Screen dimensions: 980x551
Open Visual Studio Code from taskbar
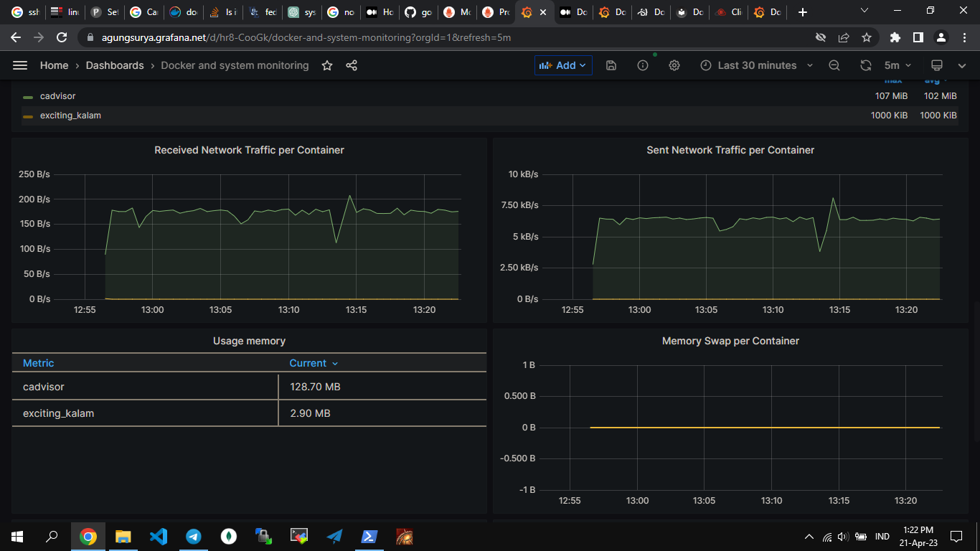159,536
